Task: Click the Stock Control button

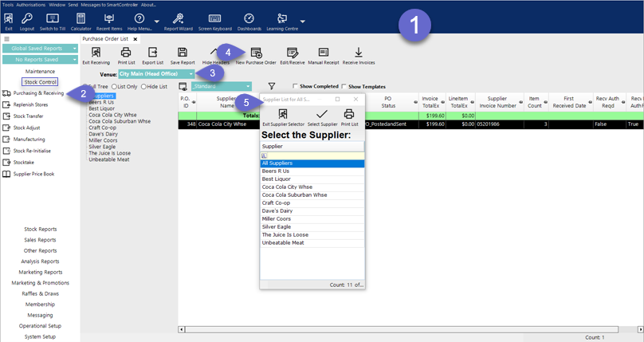Action: pos(40,82)
